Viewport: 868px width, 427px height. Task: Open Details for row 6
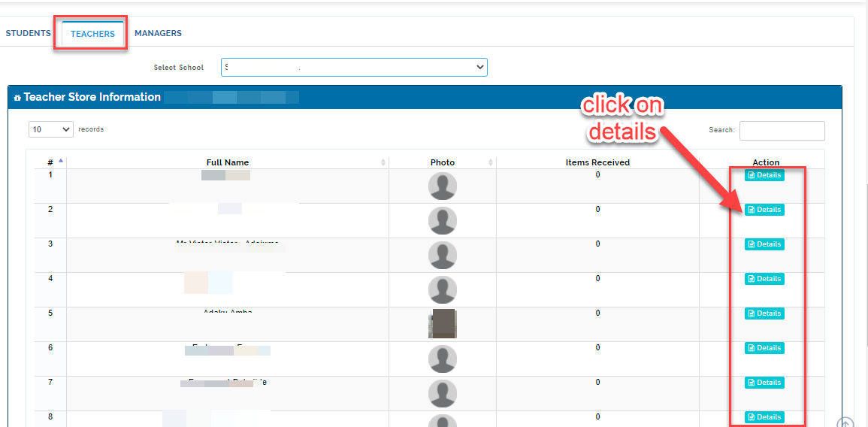(x=764, y=348)
